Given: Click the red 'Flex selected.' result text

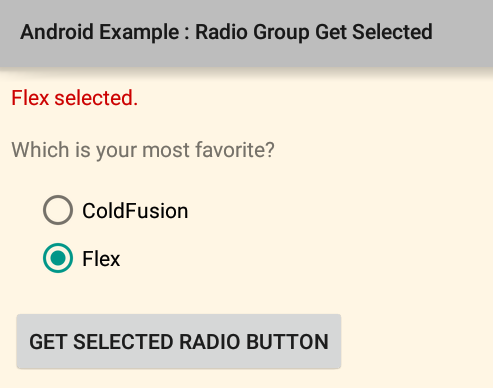Looking at the screenshot, I should [75, 98].
